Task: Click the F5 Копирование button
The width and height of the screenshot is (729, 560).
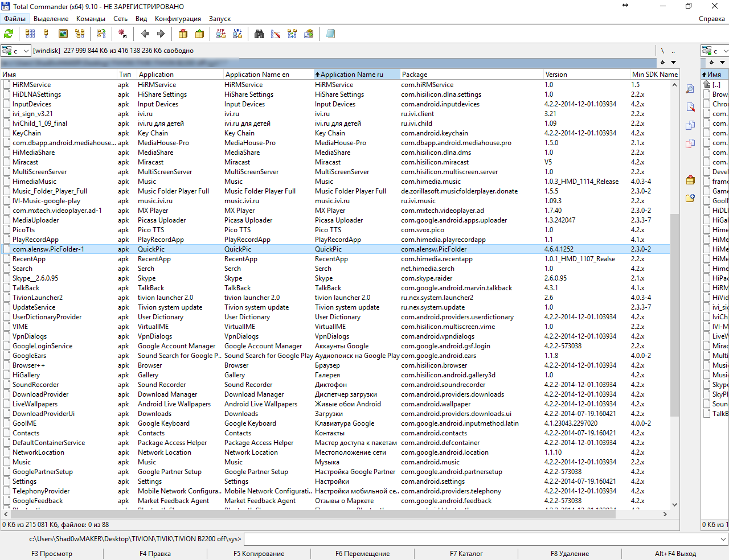Action: pyautogui.click(x=259, y=554)
